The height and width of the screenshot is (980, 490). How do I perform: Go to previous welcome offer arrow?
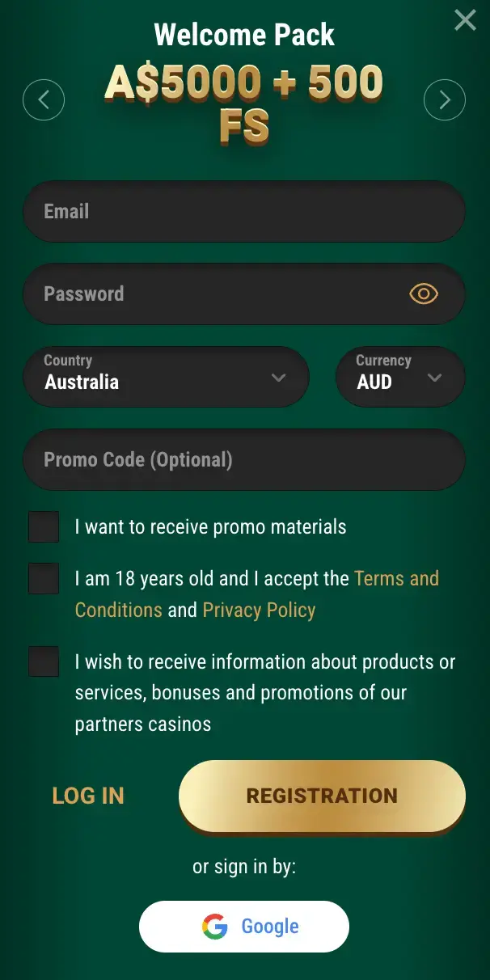(x=44, y=100)
